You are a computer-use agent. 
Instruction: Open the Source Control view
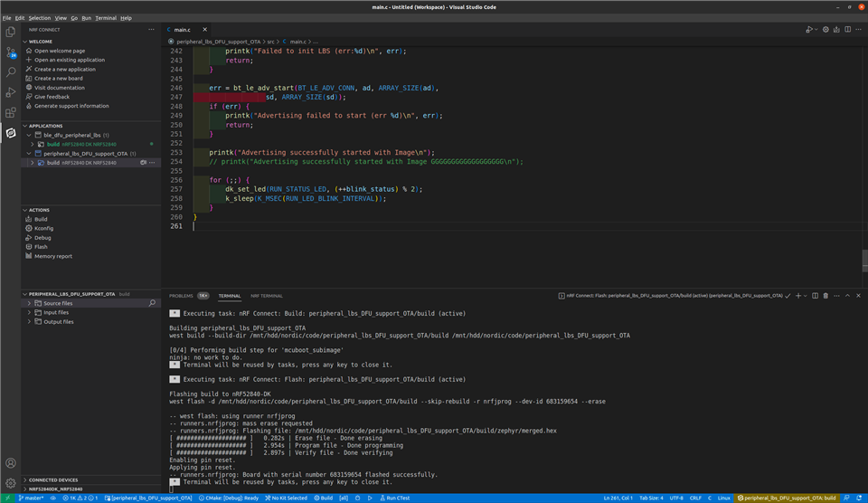tap(11, 52)
